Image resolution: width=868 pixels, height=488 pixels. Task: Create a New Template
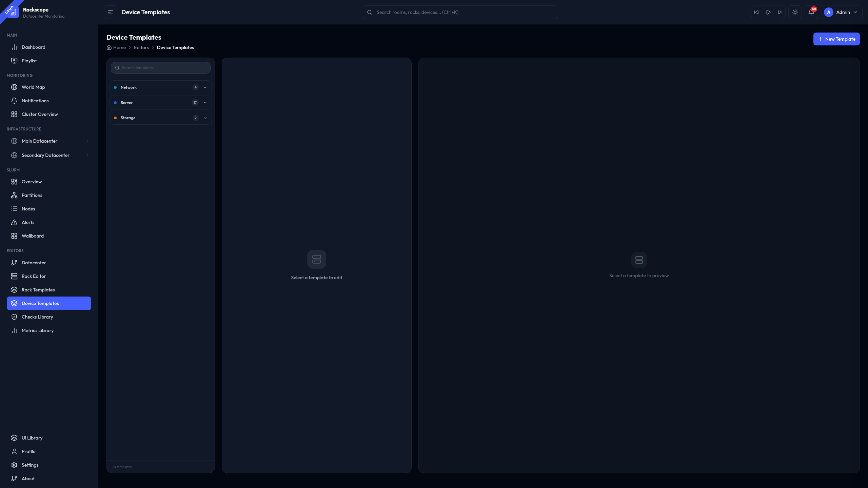(836, 39)
